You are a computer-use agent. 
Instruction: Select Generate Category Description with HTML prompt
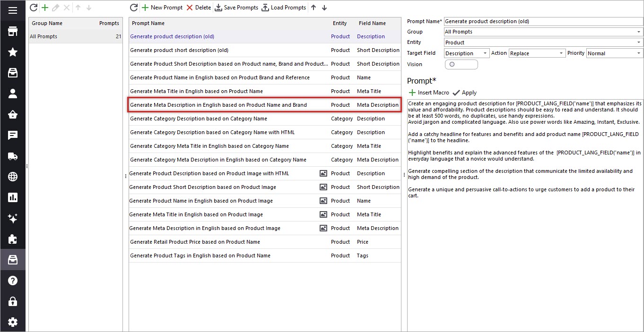[x=265, y=132]
